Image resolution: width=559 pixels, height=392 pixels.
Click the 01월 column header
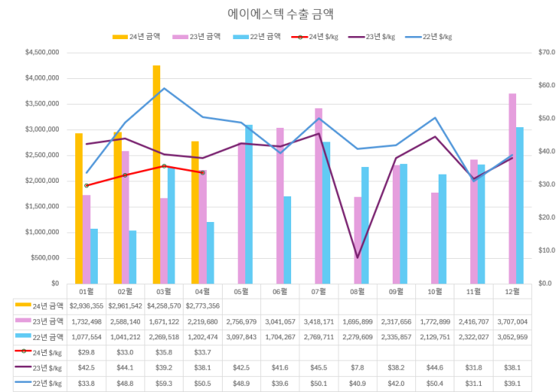87,292
